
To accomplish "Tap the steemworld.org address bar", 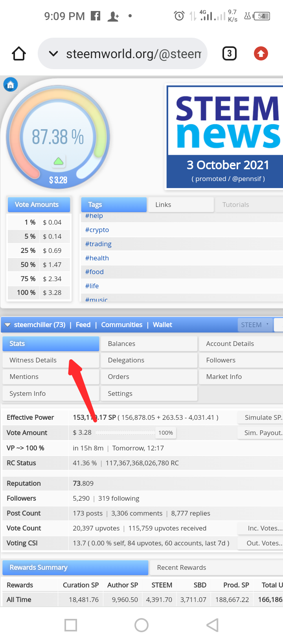I will [123, 53].
